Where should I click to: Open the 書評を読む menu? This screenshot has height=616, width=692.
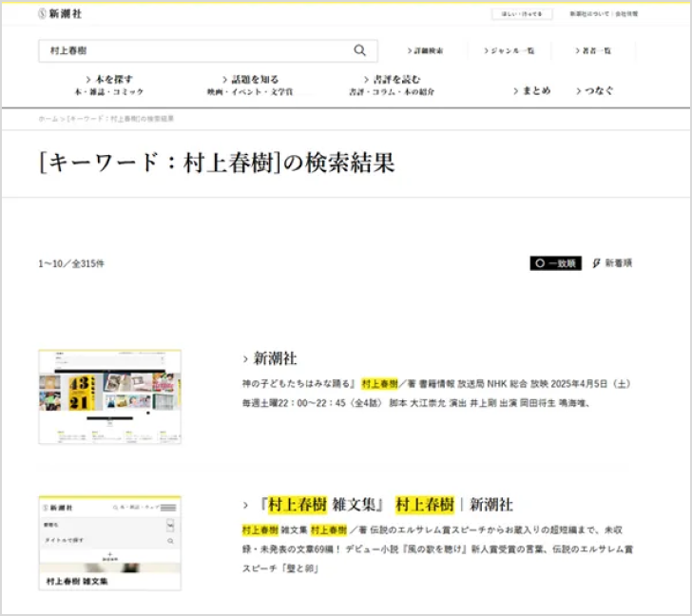pyautogui.click(x=392, y=86)
